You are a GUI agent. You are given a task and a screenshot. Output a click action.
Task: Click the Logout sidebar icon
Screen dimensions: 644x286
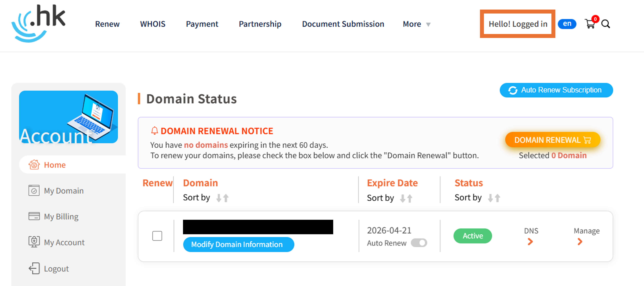click(x=34, y=268)
